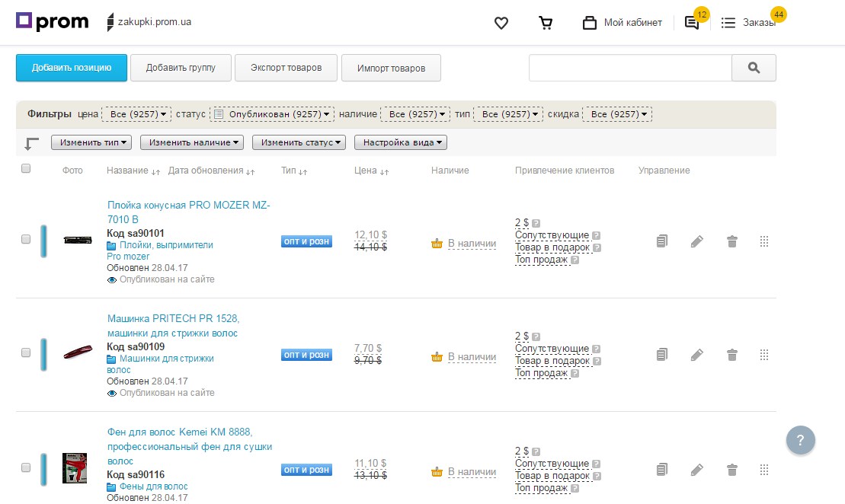Viewport: 845px width, 504px height.
Task: Click the 12,10 $ price in sa90101 row
Action: click(x=371, y=234)
